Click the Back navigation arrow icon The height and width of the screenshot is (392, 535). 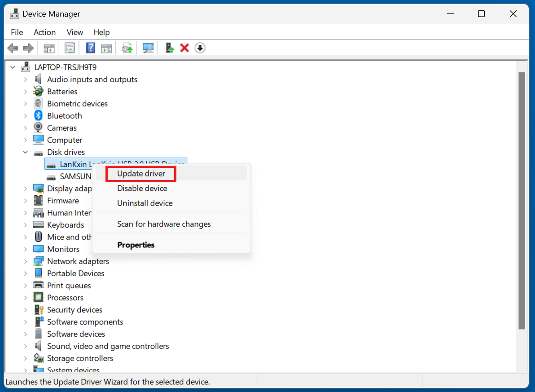click(x=13, y=48)
